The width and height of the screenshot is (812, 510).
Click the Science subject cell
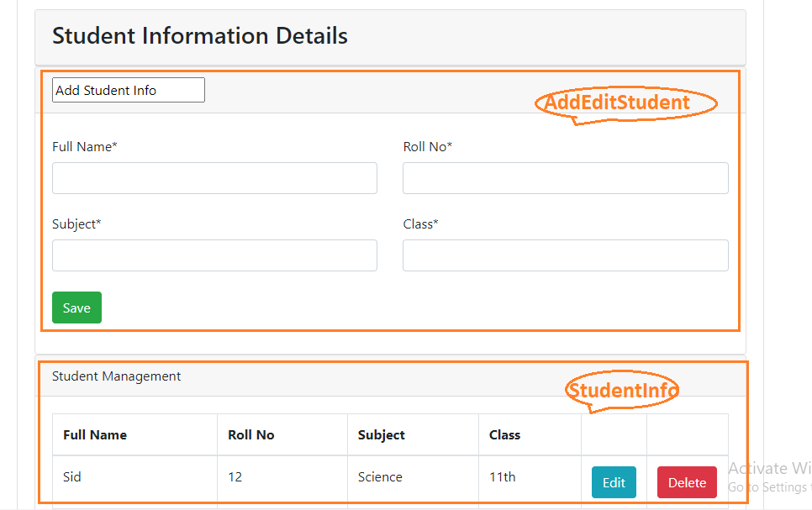[x=380, y=477]
